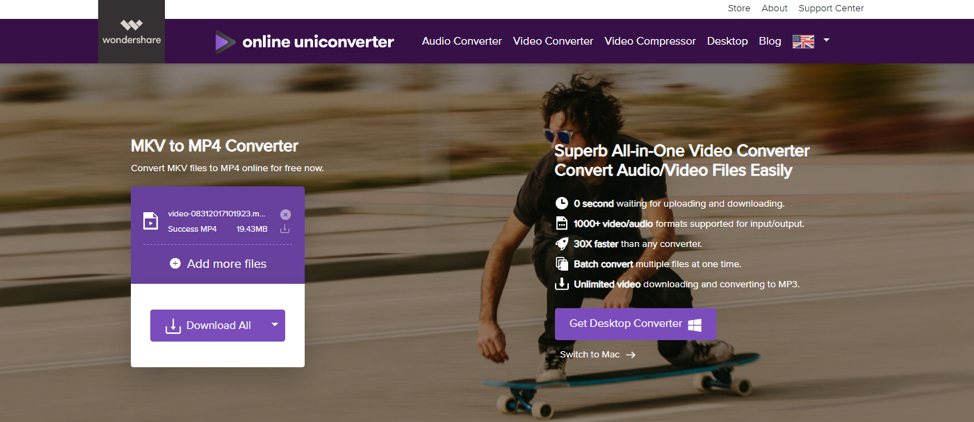This screenshot has height=422, width=974.
Task: Open the Video Converter menu
Action: 553,41
